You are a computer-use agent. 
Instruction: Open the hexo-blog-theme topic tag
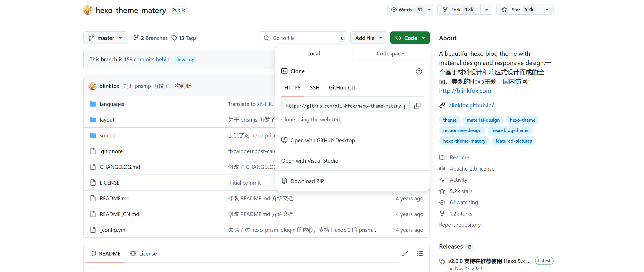[x=510, y=130]
